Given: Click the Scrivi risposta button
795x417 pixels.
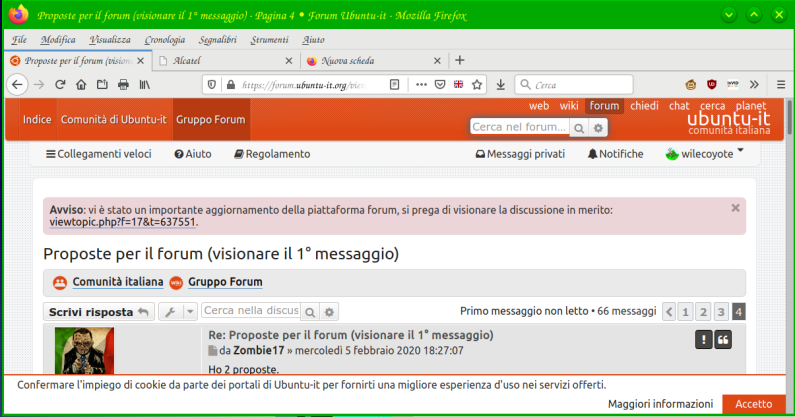Looking at the screenshot, I should [99, 312].
